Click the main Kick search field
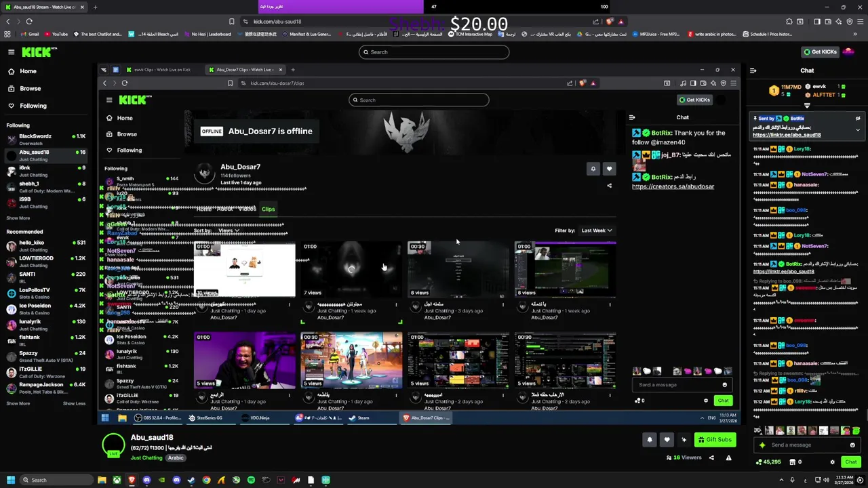868x488 pixels. 434,52
